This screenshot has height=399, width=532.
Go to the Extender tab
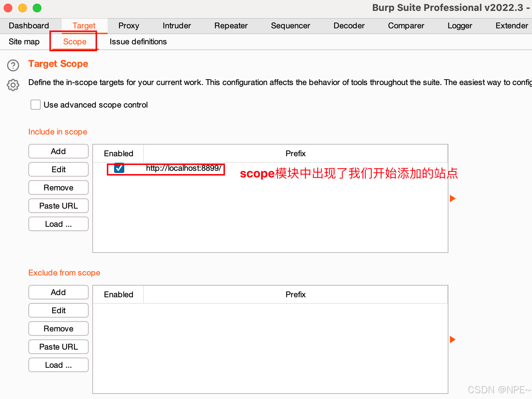coord(512,26)
